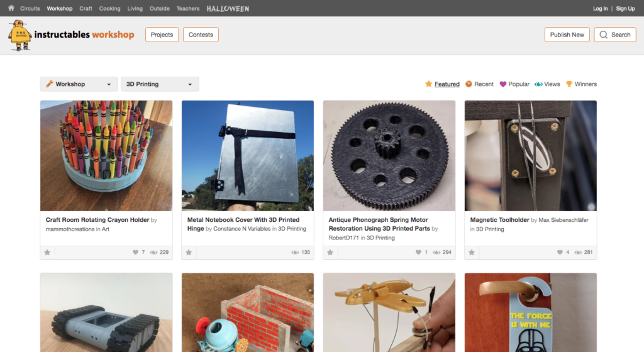The width and height of the screenshot is (644, 352).
Task: Click the Instructables robot logo
Action: tap(19, 35)
